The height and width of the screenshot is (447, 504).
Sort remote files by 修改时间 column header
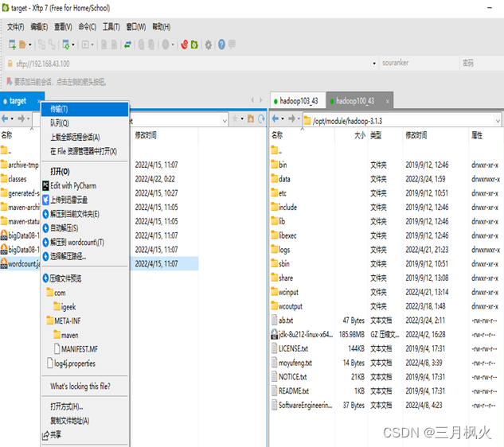[x=416, y=135]
